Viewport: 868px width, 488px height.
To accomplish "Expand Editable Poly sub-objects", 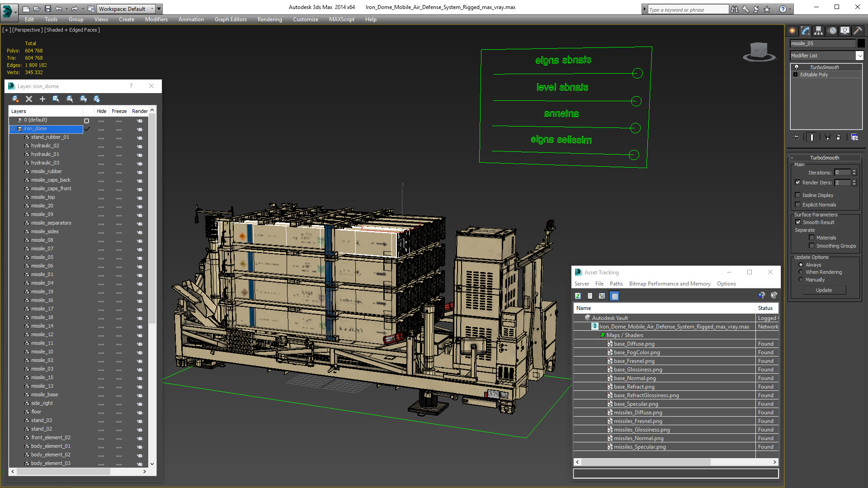I will tap(796, 75).
